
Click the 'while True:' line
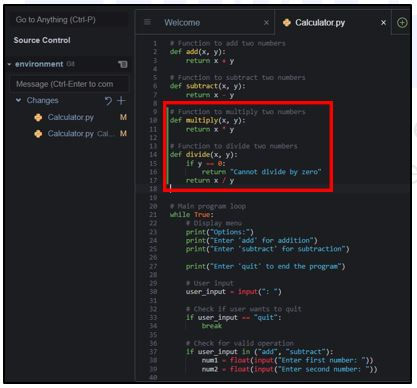(192, 215)
